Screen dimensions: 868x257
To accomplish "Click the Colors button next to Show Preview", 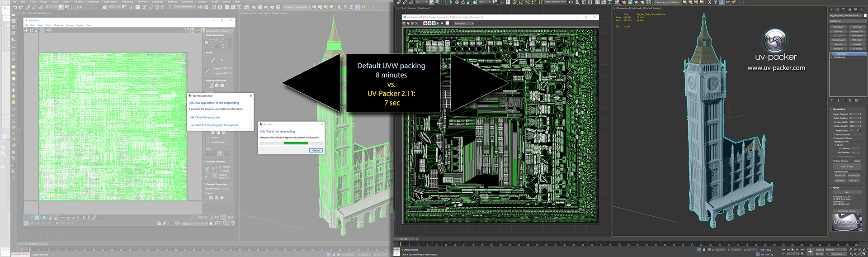I will [857, 161].
